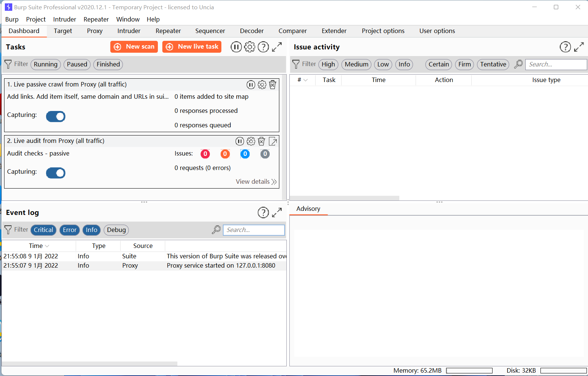
Task: Open Live audit task in new window
Action: [x=273, y=141]
